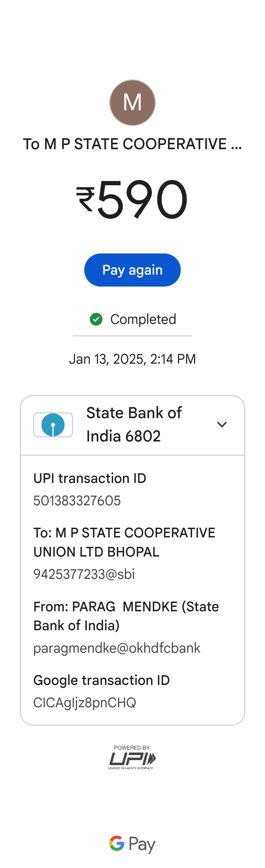Click the State Bank of India logo
265x868 pixels.
coord(53,425)
